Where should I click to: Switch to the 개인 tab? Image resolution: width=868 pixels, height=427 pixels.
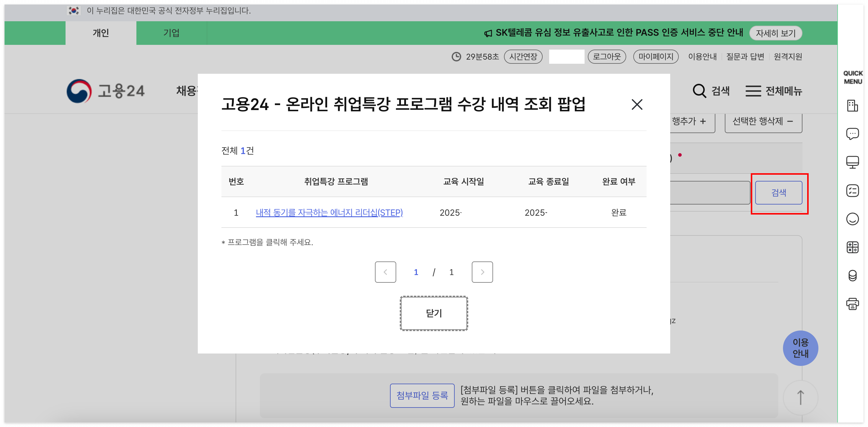click(x=101, y=33)
